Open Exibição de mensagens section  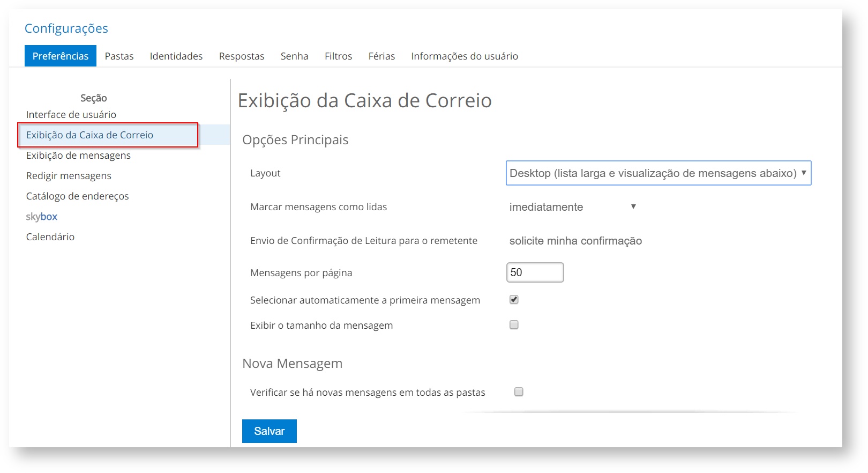click(78, 156)
